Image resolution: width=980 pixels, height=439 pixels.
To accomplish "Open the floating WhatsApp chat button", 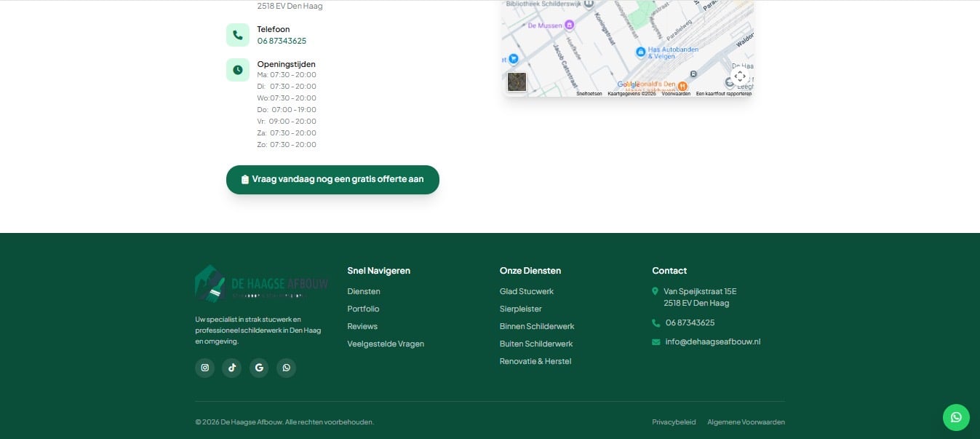I will (956, 417).
